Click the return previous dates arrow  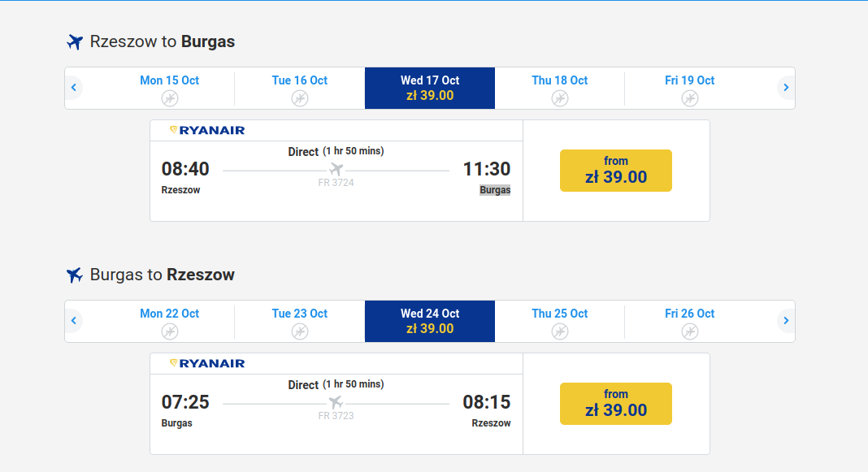coord(74,320)
